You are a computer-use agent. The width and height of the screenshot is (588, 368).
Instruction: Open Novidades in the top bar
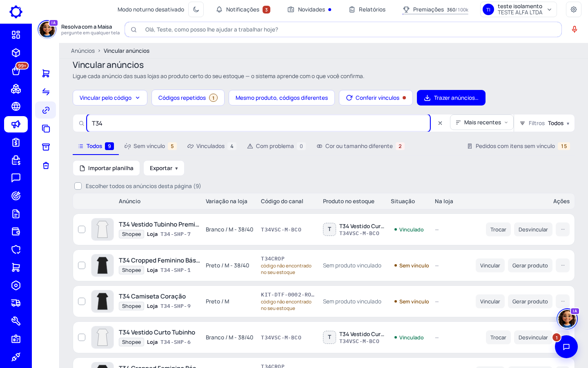pos(310,9)
